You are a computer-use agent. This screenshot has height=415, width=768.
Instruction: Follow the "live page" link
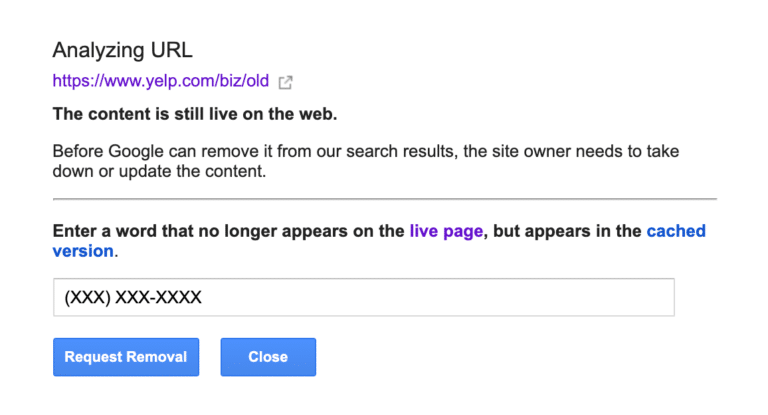(446, 231)
